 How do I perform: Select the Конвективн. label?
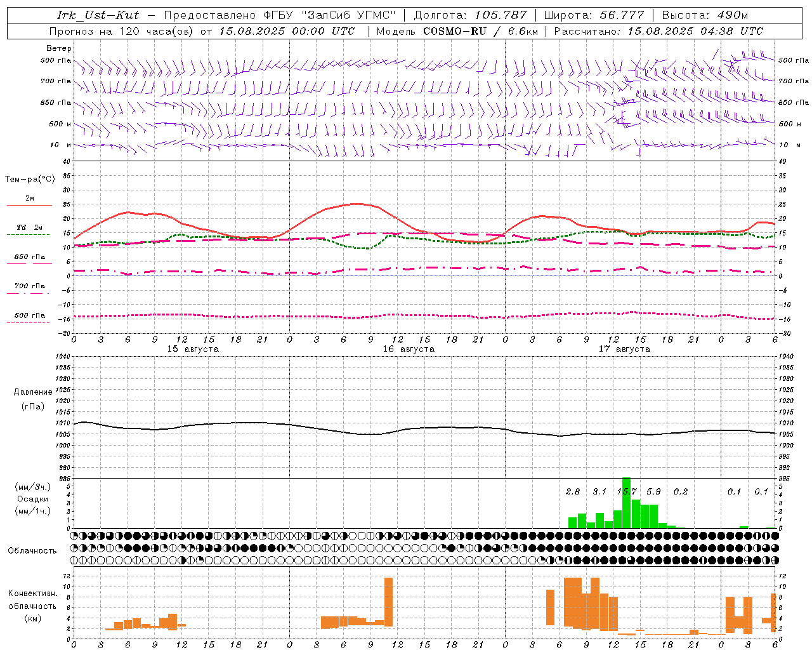tap(33, 594)
